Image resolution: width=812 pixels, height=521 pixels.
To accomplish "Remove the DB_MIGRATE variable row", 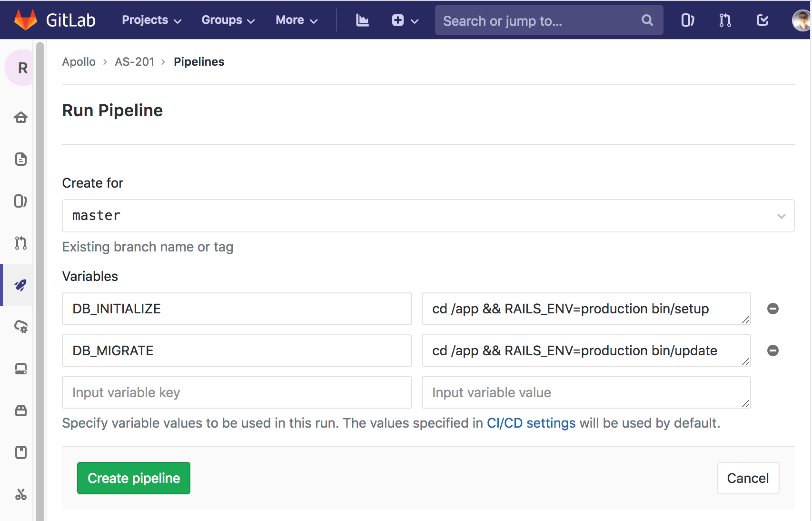I will pyautogui.click(x=773, y=351).
